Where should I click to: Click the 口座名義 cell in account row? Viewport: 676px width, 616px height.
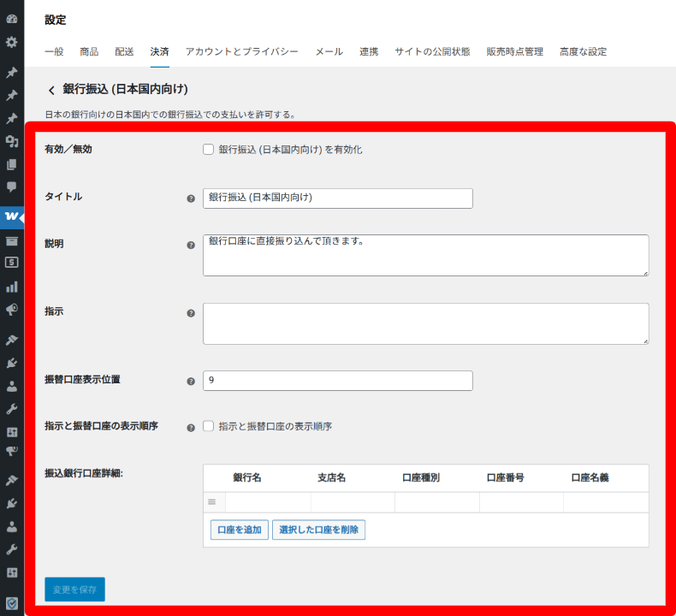click(606, 502)
